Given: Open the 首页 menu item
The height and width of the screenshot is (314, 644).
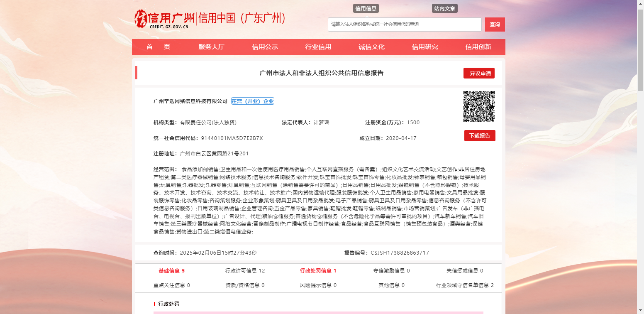Looking at the screenshot, I should [x=158, y=47].
